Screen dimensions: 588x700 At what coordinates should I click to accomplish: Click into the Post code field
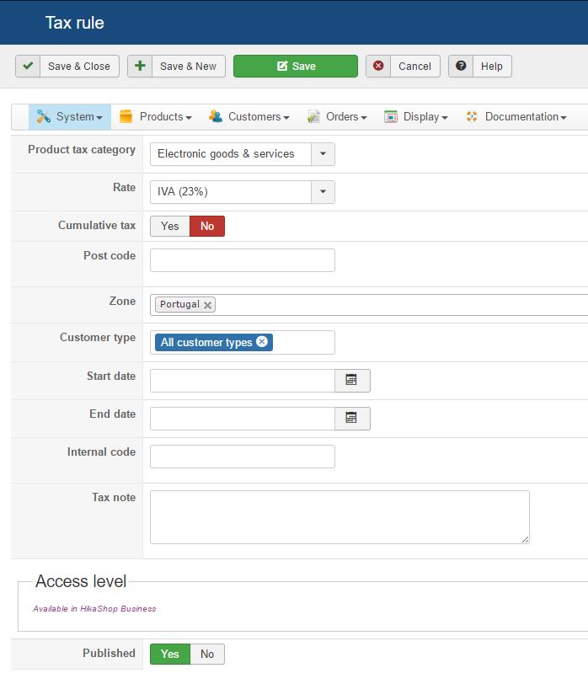coord(243,260)
